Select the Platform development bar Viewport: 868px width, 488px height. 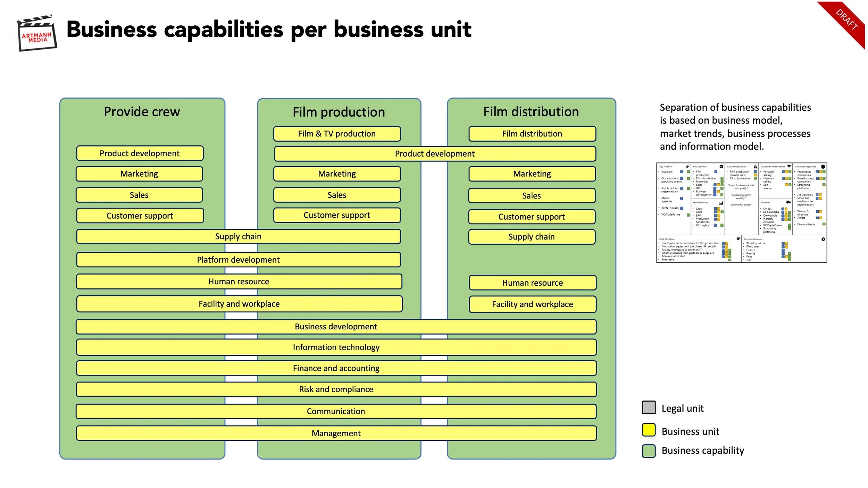point(238,260)
